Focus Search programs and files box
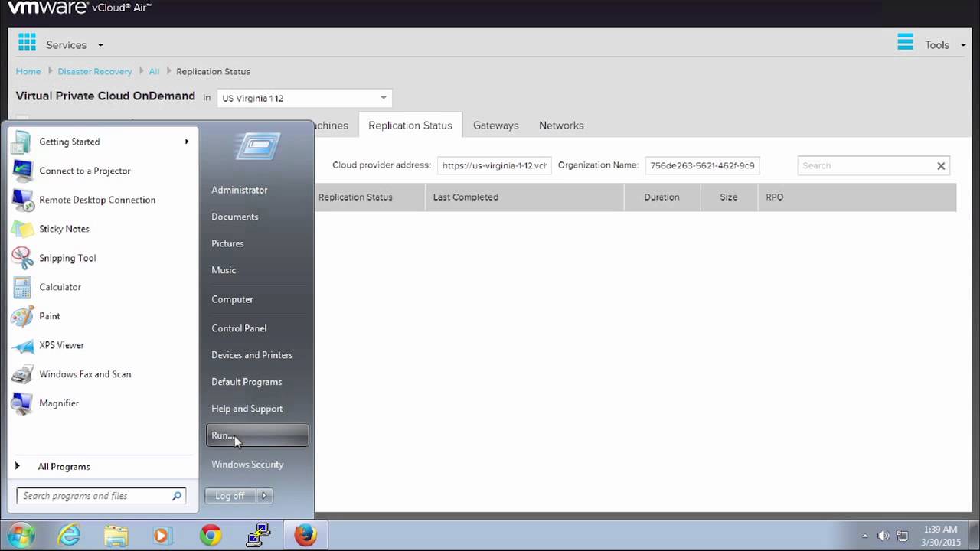The width and height of the screenshot is (980, 551). (101, 496)
